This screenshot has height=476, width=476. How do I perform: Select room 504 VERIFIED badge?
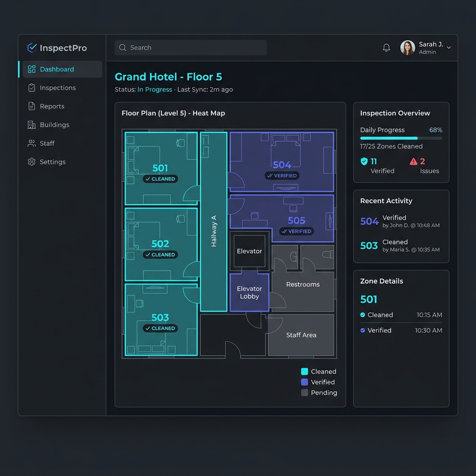(x=282, y=175)
